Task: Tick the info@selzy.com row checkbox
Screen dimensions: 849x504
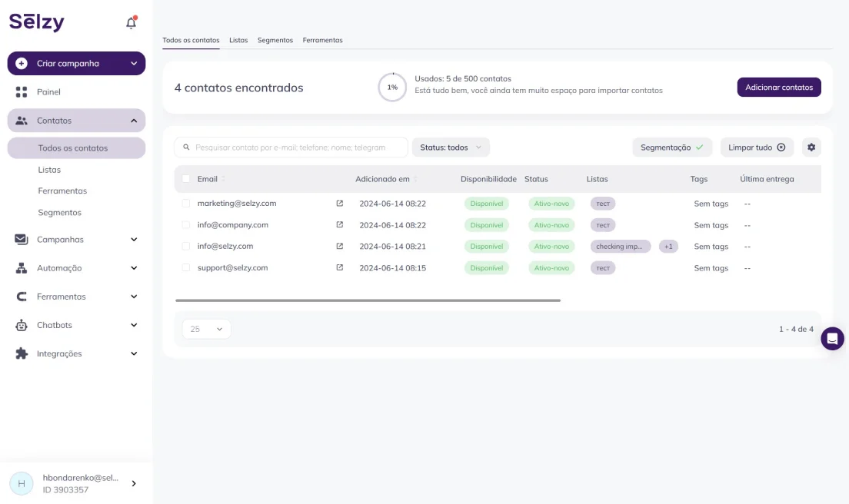Action: coord(186,247)
